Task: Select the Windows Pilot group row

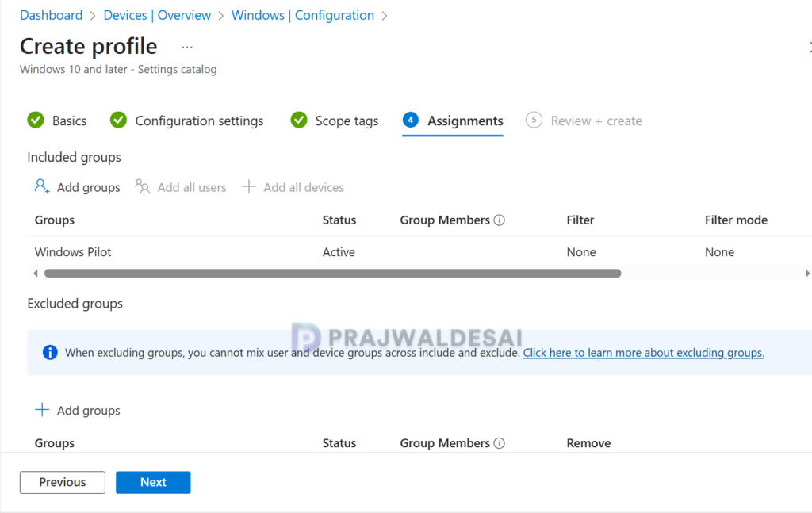Action: coord(419,252)
